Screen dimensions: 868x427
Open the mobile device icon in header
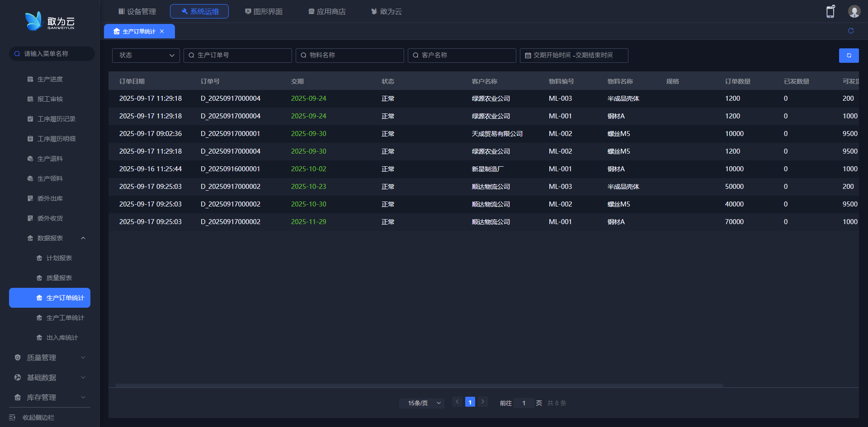click(830, 12)
